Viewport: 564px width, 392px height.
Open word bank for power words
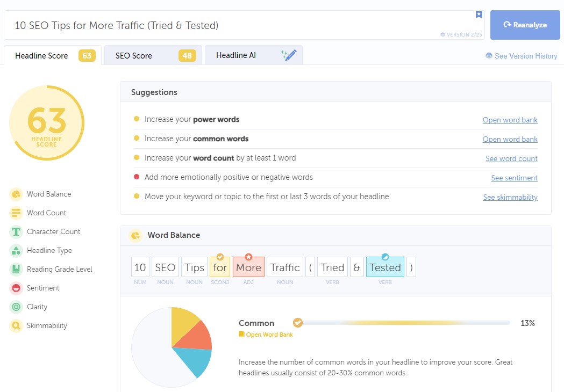510,120
